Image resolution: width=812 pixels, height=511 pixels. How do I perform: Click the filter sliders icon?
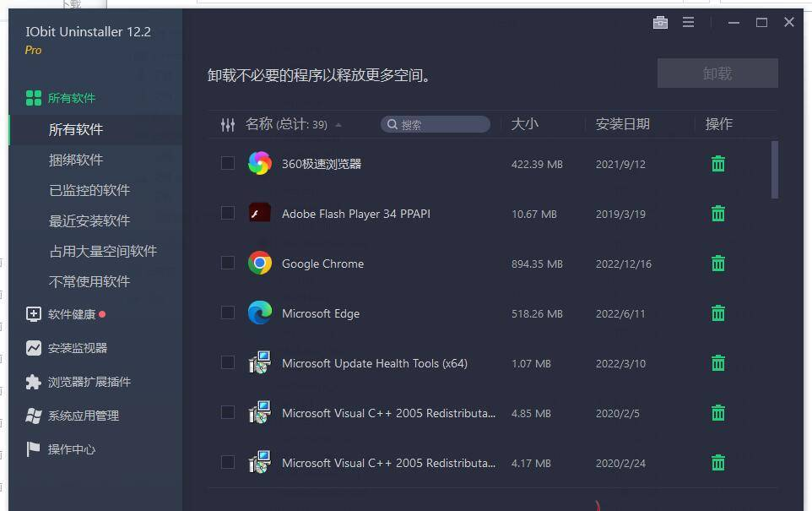(x=228, y=124)
